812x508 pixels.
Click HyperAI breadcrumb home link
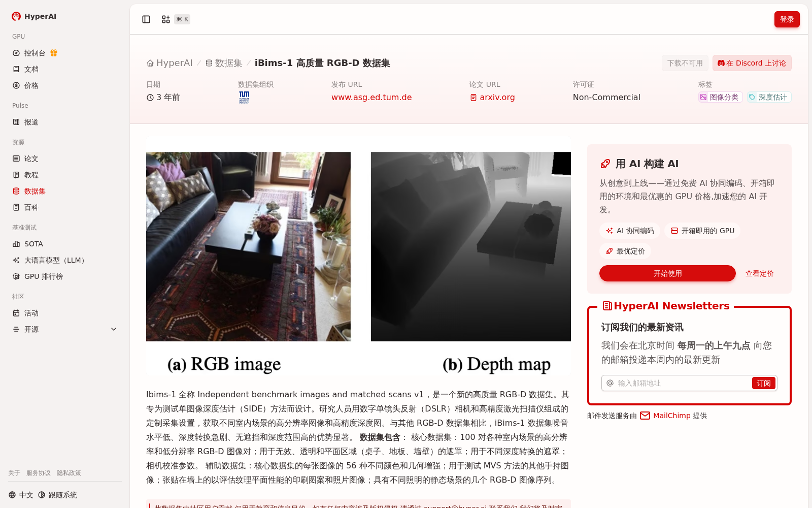click(170, 63)
